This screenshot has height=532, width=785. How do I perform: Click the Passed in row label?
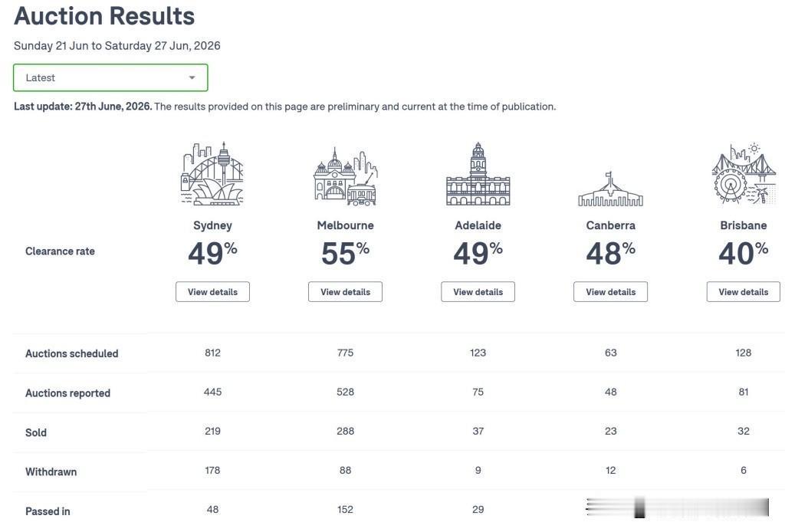48,511
